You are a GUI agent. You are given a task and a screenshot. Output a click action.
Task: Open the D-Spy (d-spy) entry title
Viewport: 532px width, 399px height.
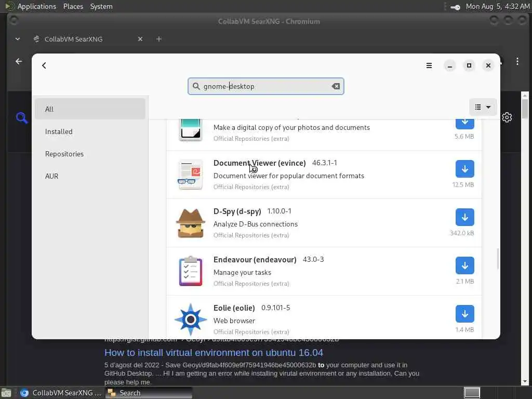click(x=237, y=211)
